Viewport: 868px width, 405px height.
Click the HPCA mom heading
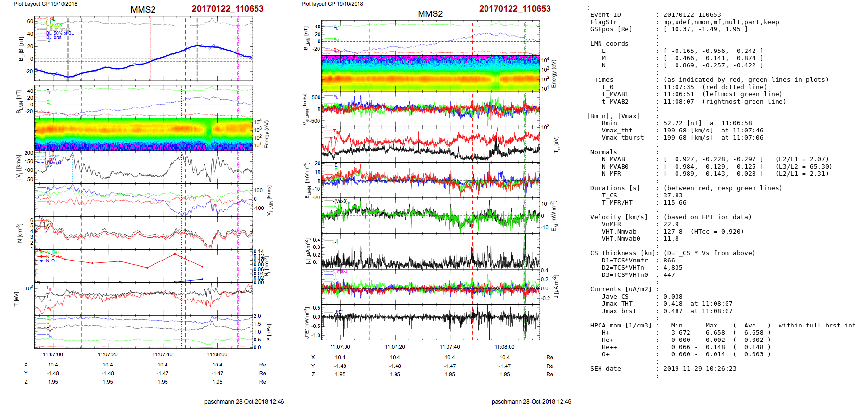(621, 326)
